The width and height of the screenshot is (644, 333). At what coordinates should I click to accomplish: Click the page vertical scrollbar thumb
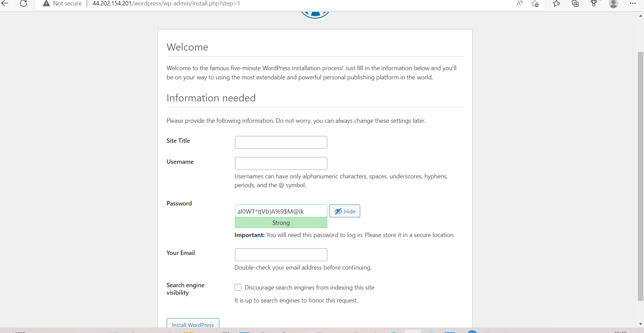(641, 176)
